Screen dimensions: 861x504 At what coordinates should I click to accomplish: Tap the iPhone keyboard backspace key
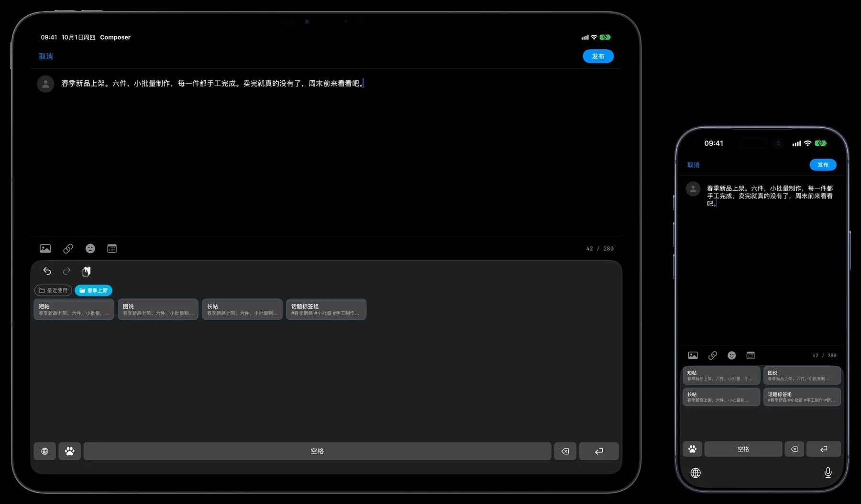794,449
